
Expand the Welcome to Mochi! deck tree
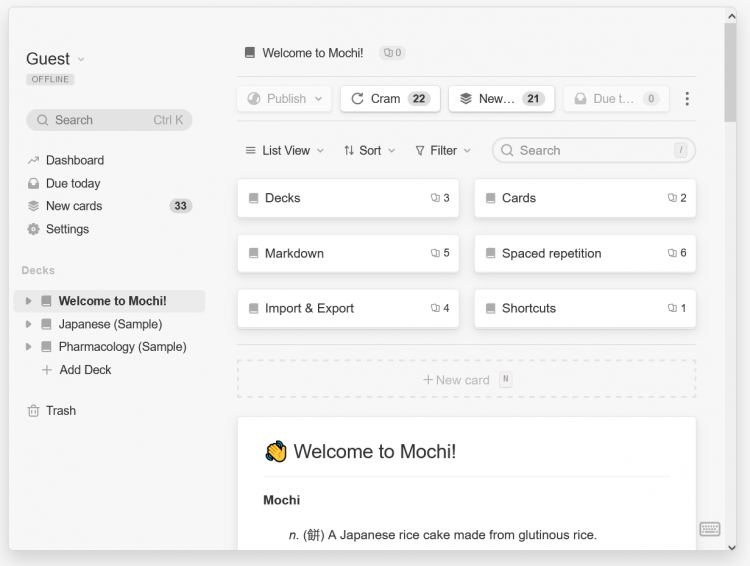coord(29,301)
